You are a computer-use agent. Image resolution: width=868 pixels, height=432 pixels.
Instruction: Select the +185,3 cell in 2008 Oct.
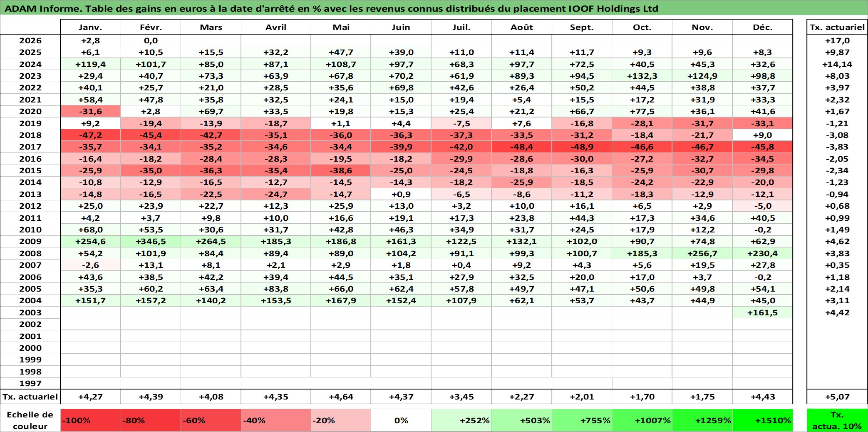[x=642, y=253]
